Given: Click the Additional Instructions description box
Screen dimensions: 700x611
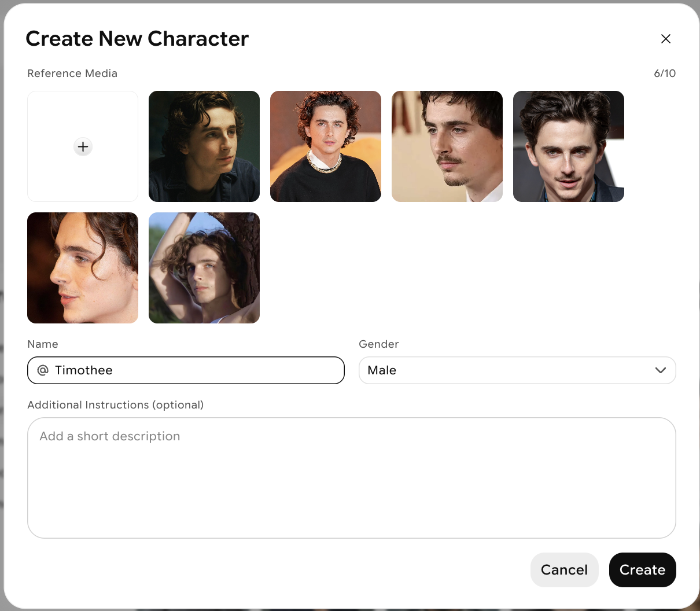Looking at the screenshot, I should pyautogui.click(x=352, y=478).
